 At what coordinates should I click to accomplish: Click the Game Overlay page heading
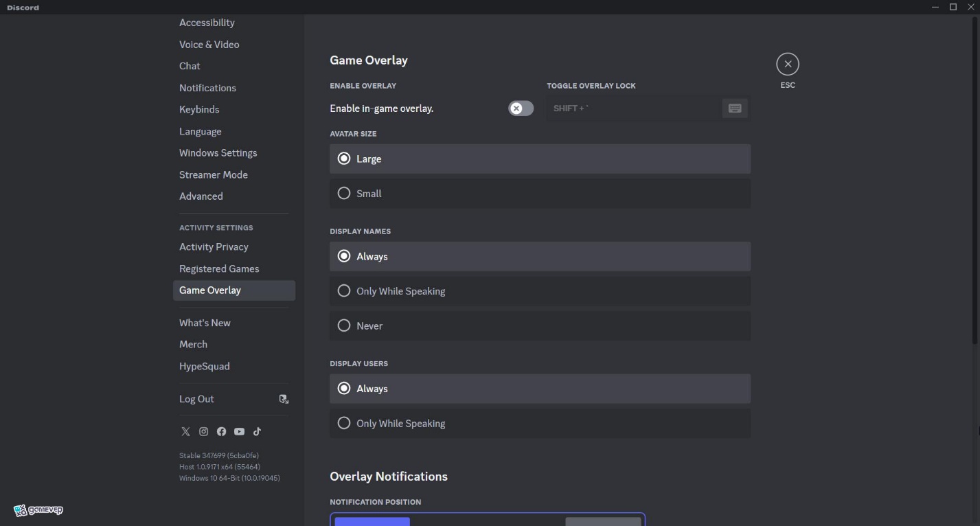tap(369, 60)
